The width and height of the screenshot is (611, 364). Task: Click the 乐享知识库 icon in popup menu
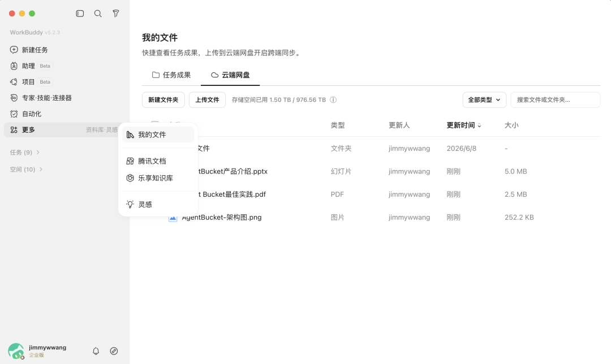click(x=130, y=178)
